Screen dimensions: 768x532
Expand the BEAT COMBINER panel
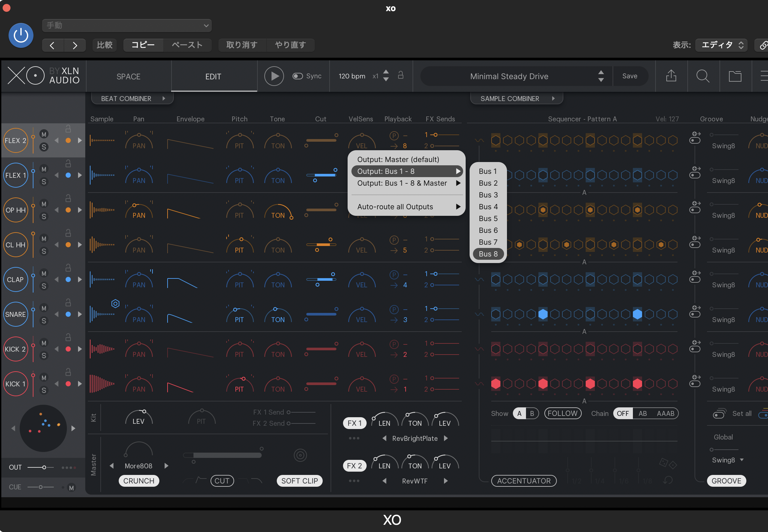pyautogui.click(x=132, y=99)
